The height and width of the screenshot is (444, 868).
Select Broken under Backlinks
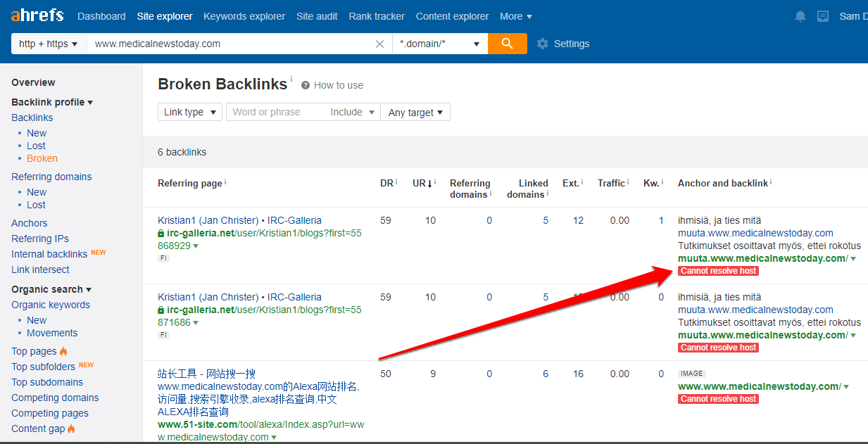(x=42, y=158)
